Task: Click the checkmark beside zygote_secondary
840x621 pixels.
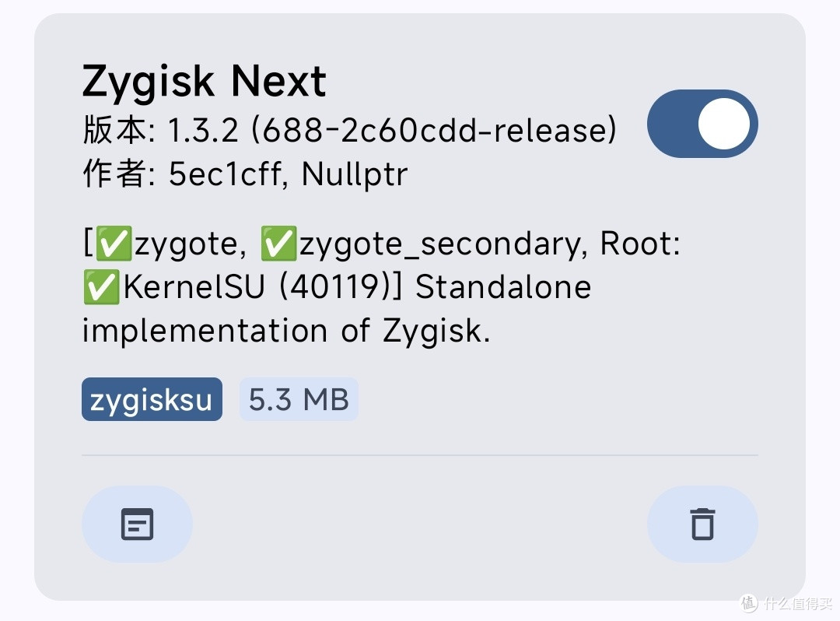Action: click(278, 244)
